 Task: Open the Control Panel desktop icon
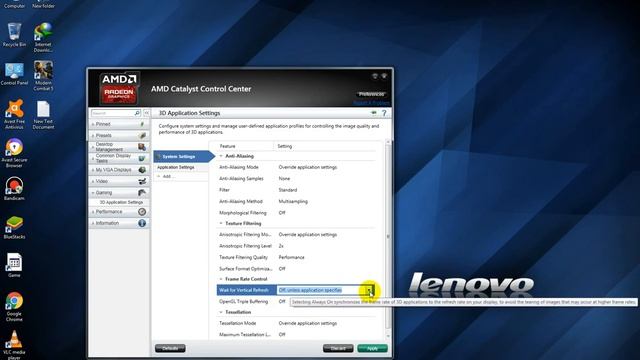[14, 73]
